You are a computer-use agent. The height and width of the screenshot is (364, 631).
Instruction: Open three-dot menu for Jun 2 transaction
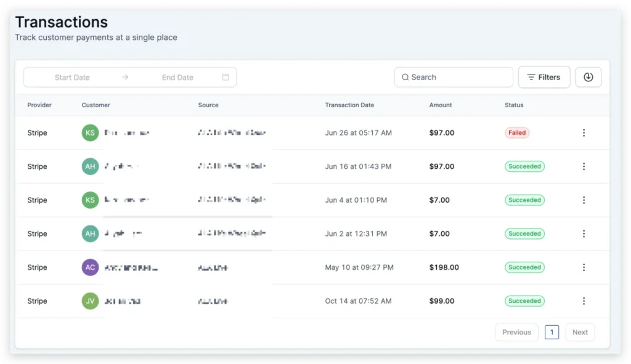tap(584, 233)
